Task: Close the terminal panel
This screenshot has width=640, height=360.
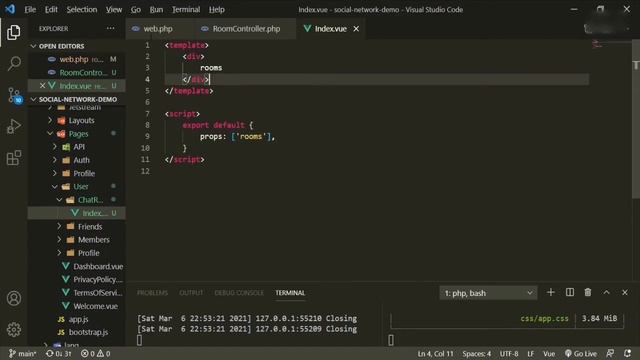Action: click(625, 292)
